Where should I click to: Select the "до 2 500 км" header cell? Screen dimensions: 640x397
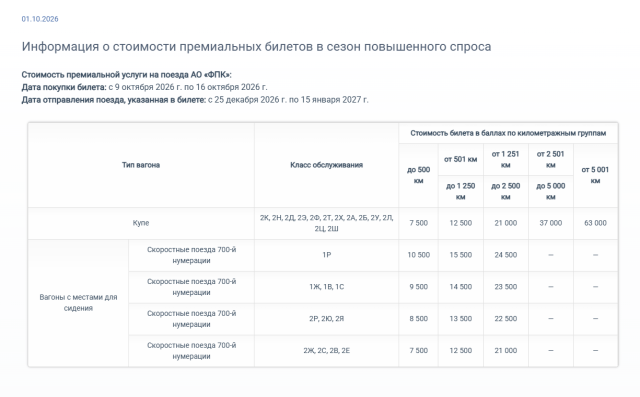[x=506, y=191]
